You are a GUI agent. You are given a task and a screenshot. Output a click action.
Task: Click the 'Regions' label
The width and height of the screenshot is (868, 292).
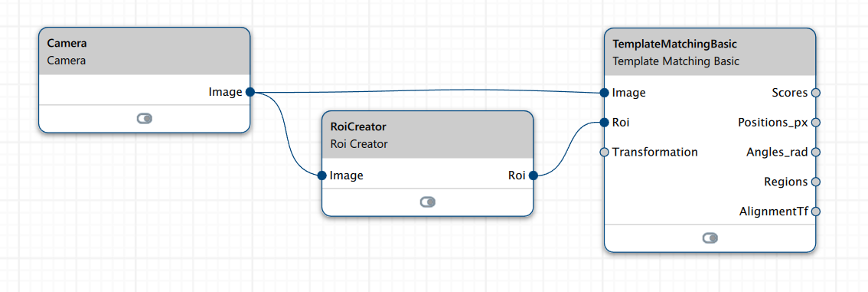coord(786,182)
